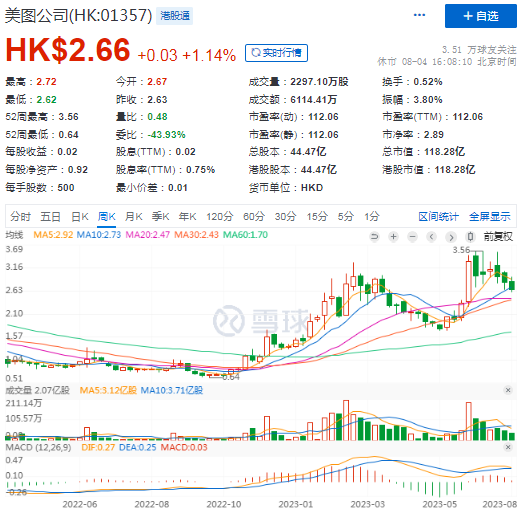This screenshot has width=525, height=516.
Task: Reset the chart view with undo icon
Action: pyautogui.click(x=374, y=237)
